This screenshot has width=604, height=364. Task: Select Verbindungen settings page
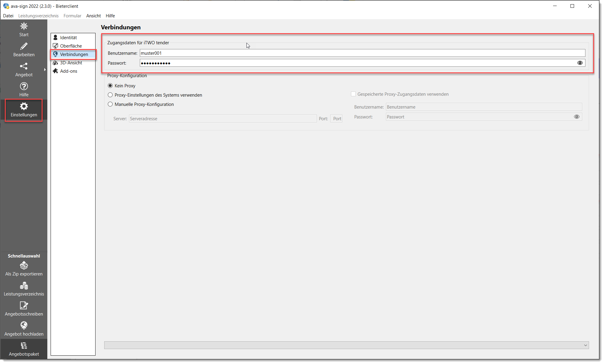click(x=73, y=54)
